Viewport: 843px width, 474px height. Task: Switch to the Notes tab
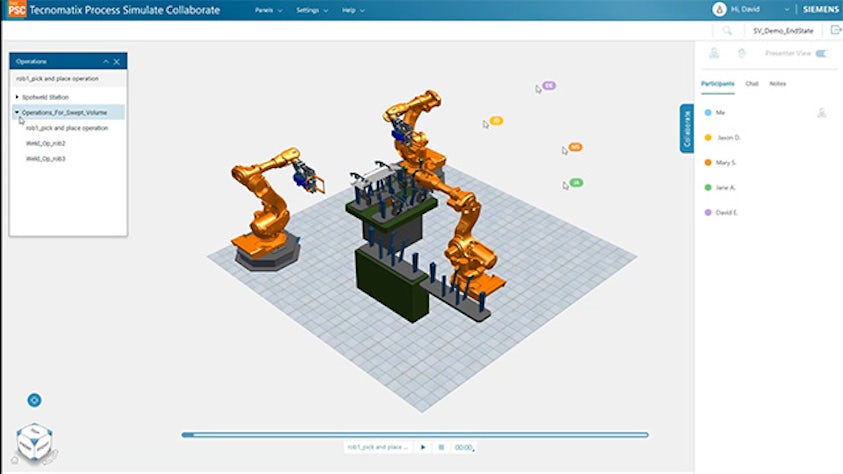777,84
